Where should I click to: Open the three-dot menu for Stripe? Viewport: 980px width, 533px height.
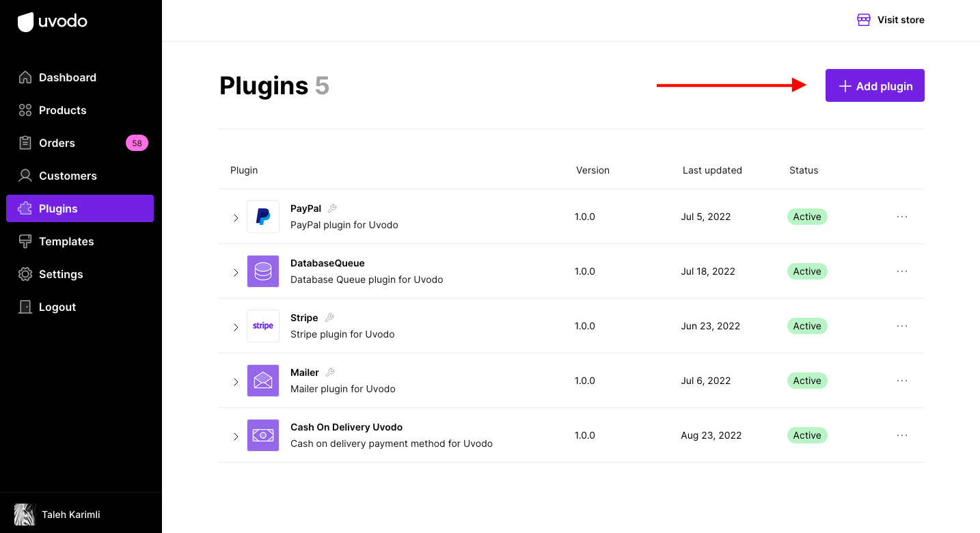click(x=902, y=326)
